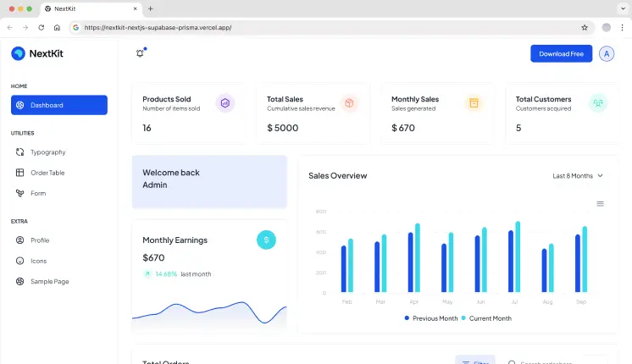The width and height of the screenshot is (632, 364).
Task: Click the Download Free button
Action: pos(561,53)
